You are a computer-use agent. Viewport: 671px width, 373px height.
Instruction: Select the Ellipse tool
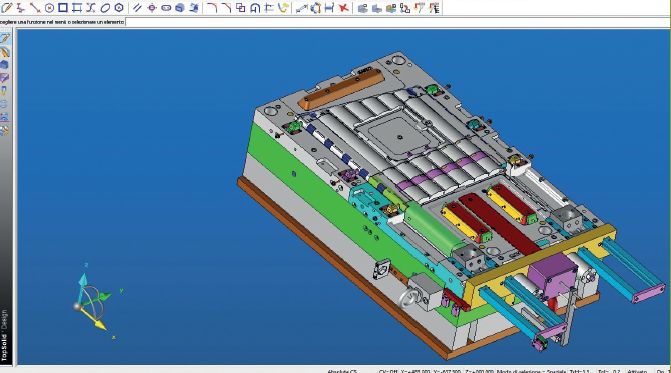click(x=105, y=7)
